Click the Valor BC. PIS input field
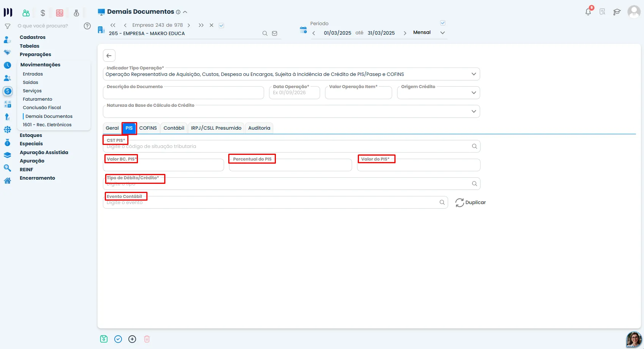This screenshot has width=644, height=349. pyautogui.click(x=163, y=165)
